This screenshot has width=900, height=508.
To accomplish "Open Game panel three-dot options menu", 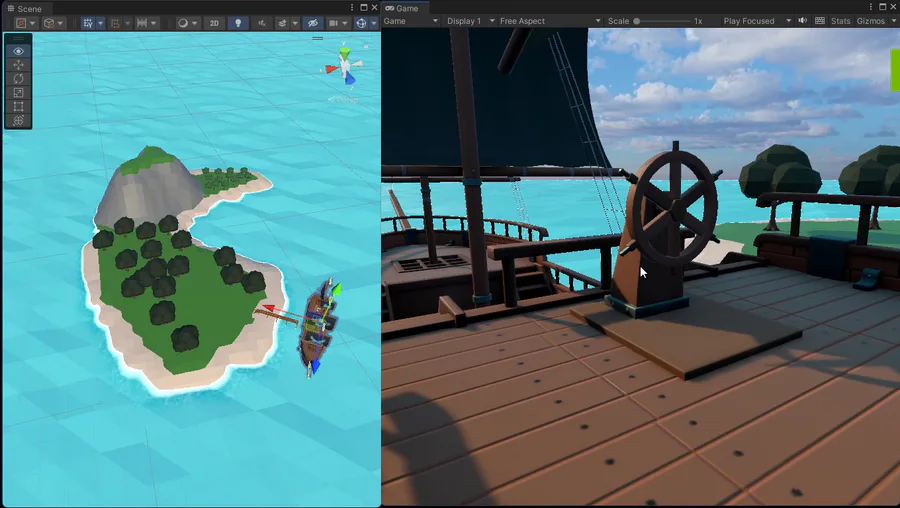I will 871,7.
